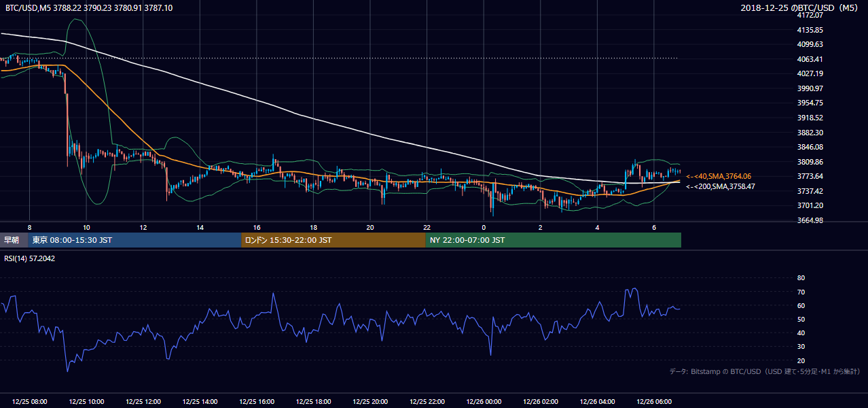868x408 pixels.
Task: Click RSI axis level 20
Action: tap(801, 360)
